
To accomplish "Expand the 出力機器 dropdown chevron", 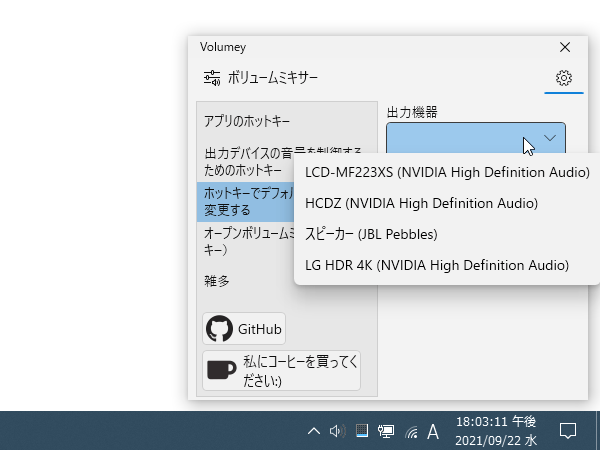I will 550,138.
